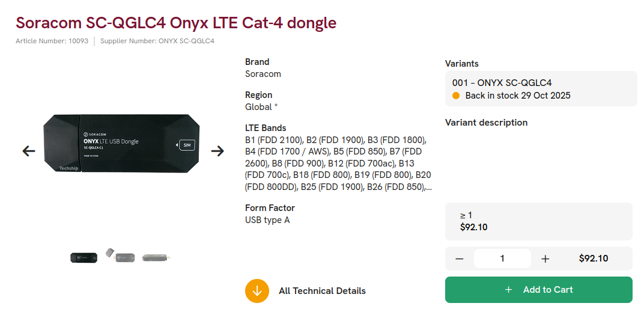Select the orange stock status dot
This screenshot has width=644, height=309.
(456, 96)
